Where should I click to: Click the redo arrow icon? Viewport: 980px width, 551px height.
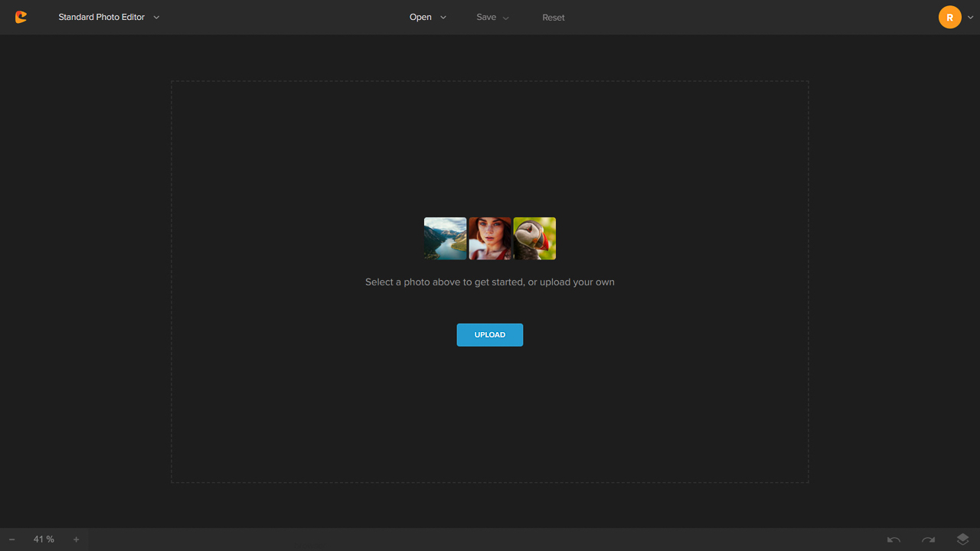click(x=928, y=540)
